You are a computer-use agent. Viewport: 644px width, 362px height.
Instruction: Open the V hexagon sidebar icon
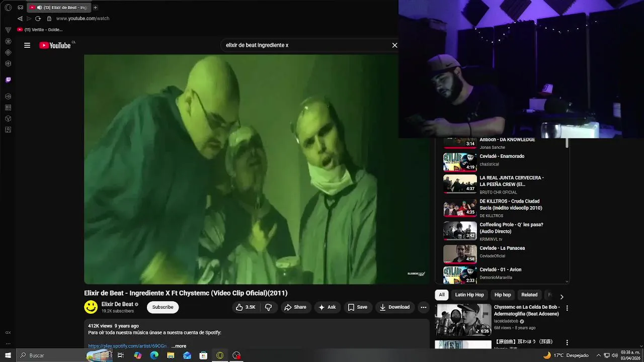point(8,119)
